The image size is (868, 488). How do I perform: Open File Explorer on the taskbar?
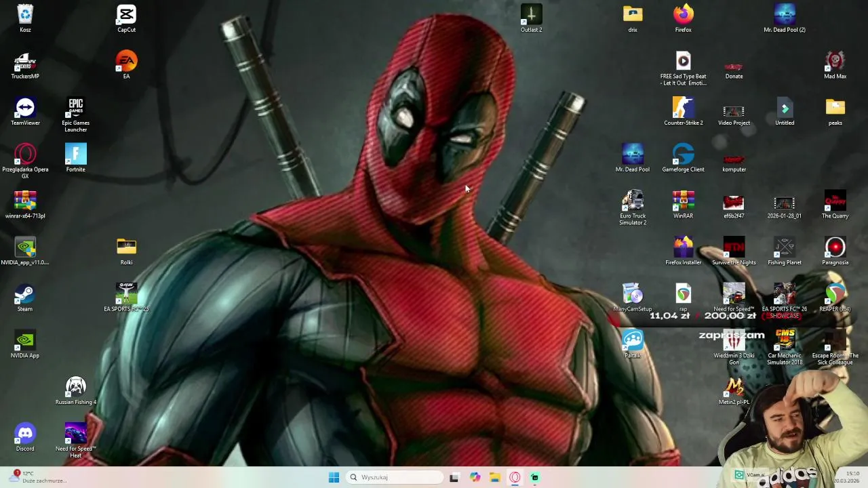tap(495, 477)
